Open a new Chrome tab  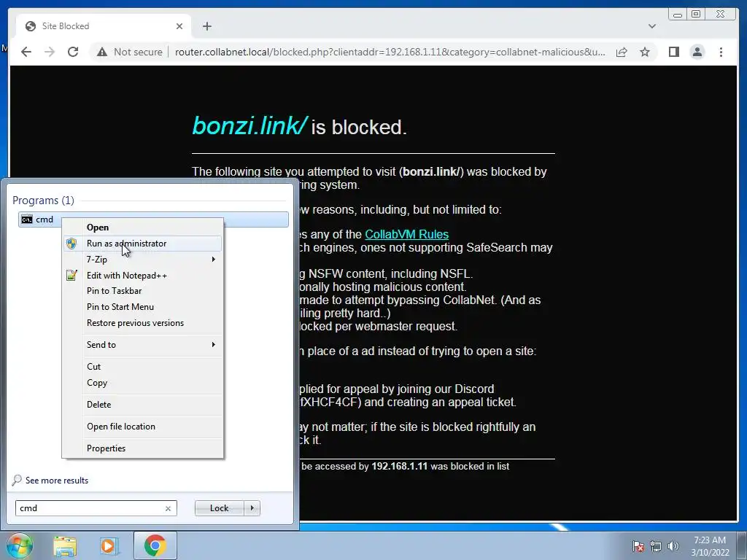(x=206, y=26)
